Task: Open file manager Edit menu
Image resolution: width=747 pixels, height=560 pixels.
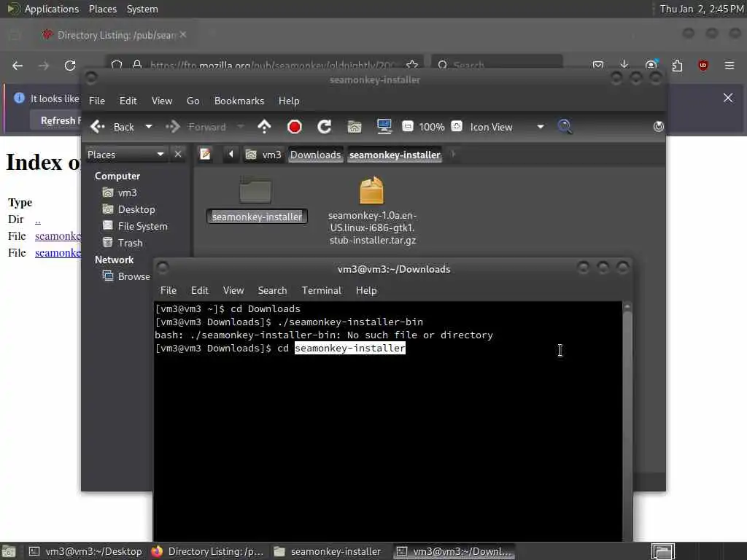Action: [128, 101]
